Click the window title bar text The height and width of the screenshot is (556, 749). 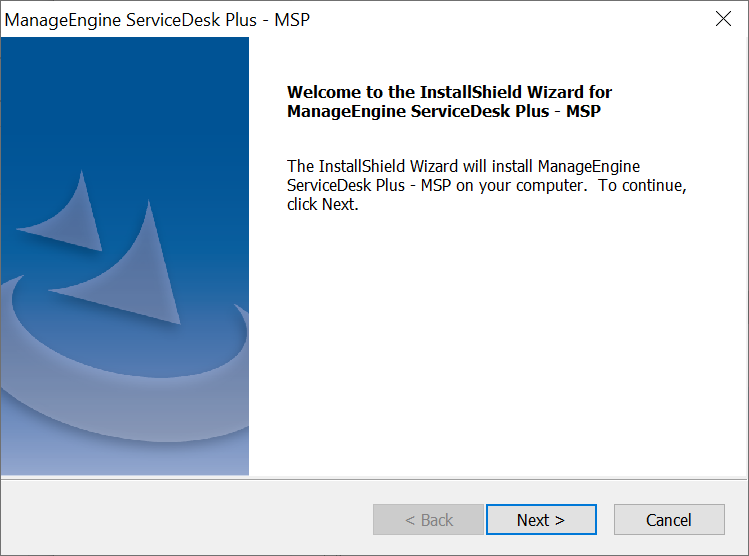coord(158,19)
